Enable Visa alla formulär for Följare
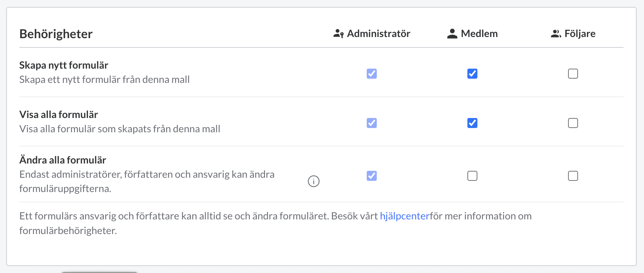Viewport: 644px width, 273px height. click(573, 123)
